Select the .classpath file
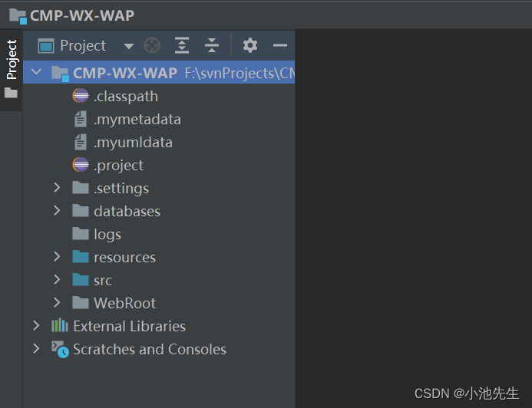The image size is (532, 408). click(126, 96)
